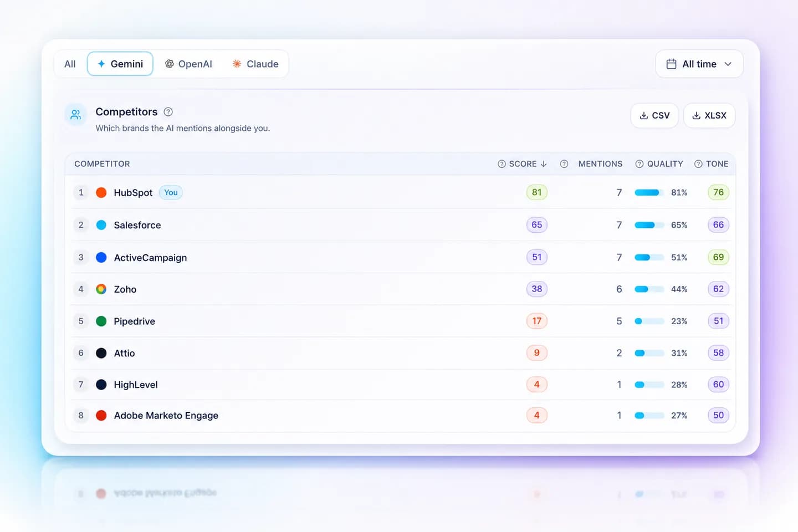Image resolution: width=798 pixels, height=532 pixels.
Task: Open the All time date dropdown
Action: click(699, 64)
